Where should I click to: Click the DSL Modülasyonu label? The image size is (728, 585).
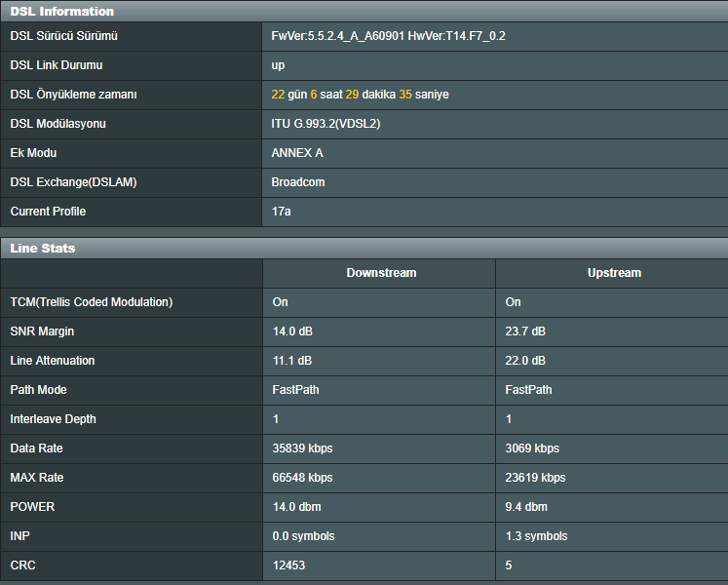point(58,124)
